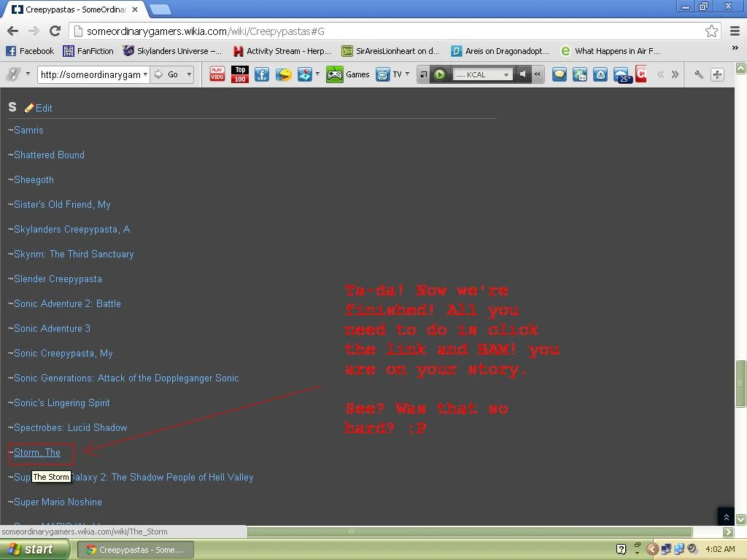
Task: Click the radio player pop-out icon
Action: [423, 74]
